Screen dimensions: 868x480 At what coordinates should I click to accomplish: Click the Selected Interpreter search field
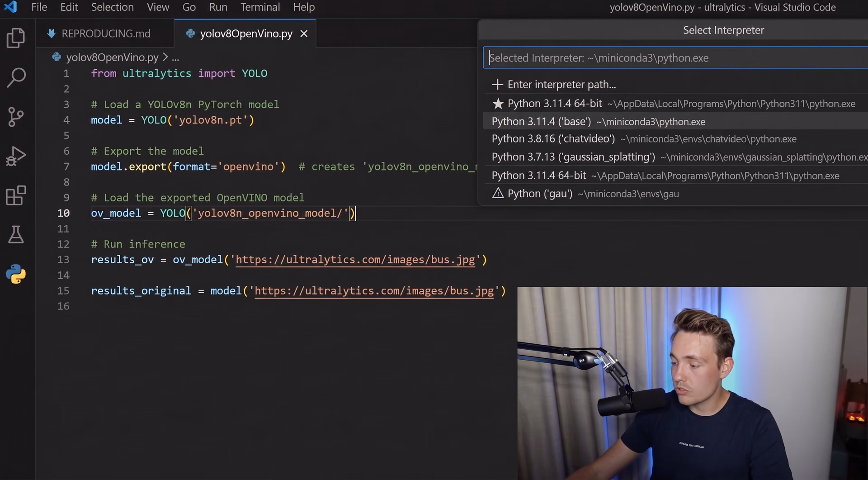point(676,58)
